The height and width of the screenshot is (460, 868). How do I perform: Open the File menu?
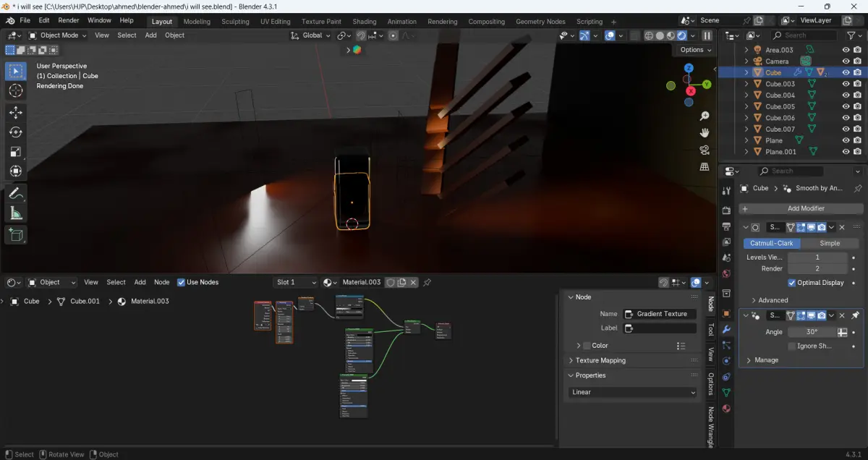coord(25,20)
